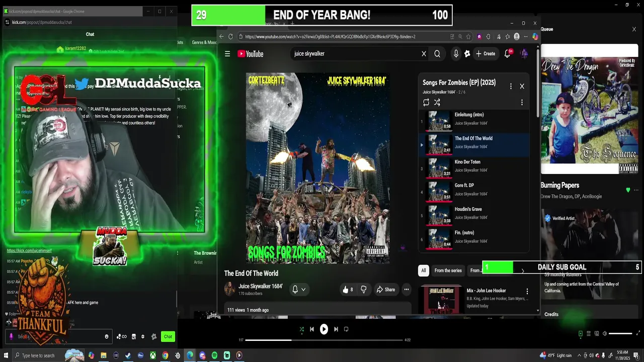
Task: Open options for John Lee Hooker mix
Action: (527, 292)
